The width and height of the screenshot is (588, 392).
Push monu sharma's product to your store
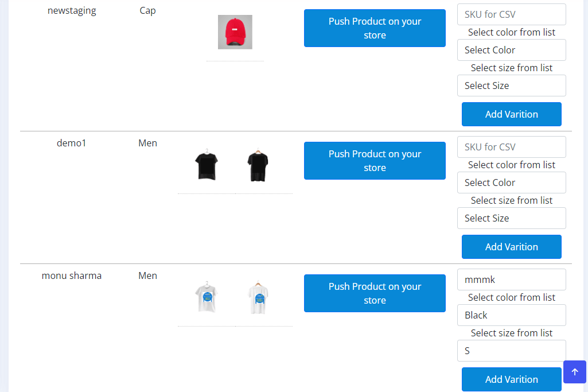tap(375, 293)
